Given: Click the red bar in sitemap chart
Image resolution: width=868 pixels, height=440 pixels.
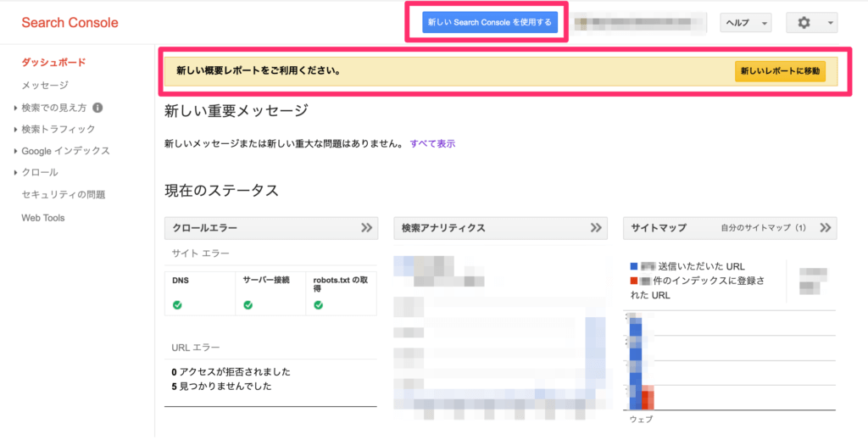Looking at the screenshot, I should (x=648, y=398).
